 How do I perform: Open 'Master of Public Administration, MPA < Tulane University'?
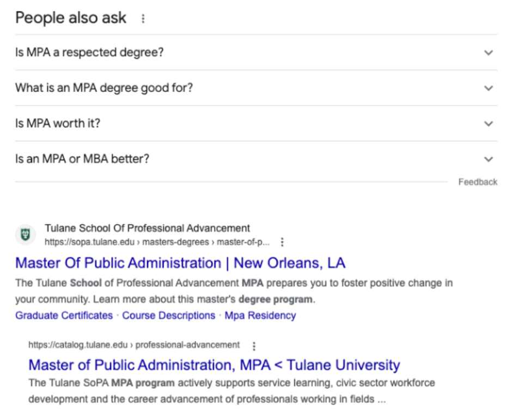coord(214,365)
